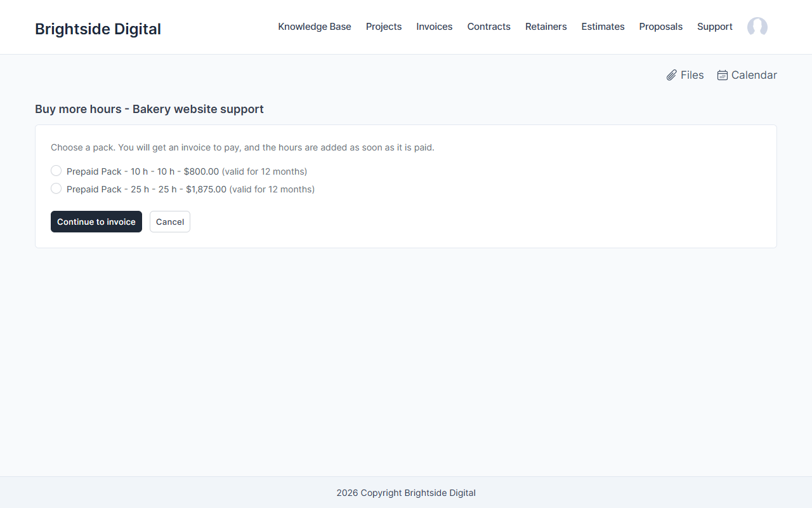Screen dimensions: 812x508
Task: Open the Invoices nav item
Action: pyautogui.click(x=435, y=27)
